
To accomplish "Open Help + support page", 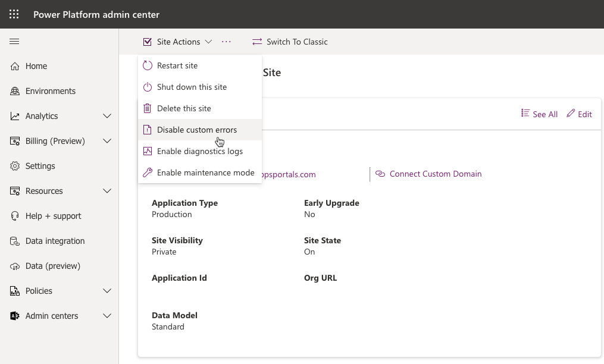I will point(53,216).
